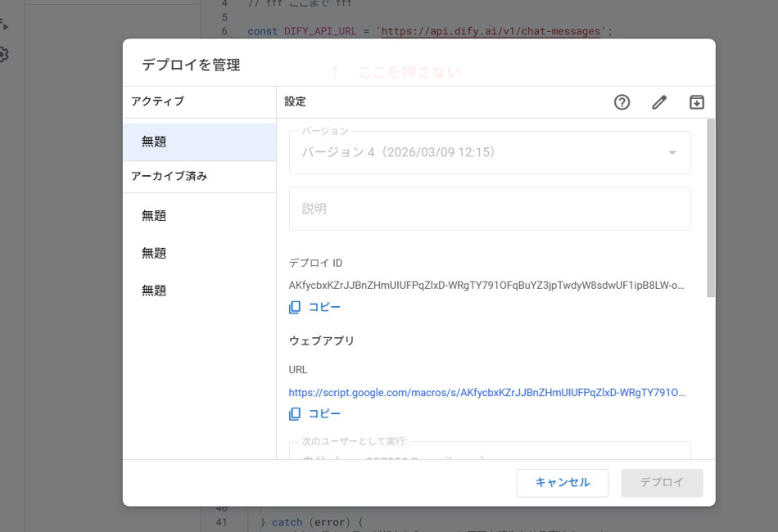This screenshot has width=778, height=532.
Task: Click inside the 説明 description field
Action: point(490,209)
